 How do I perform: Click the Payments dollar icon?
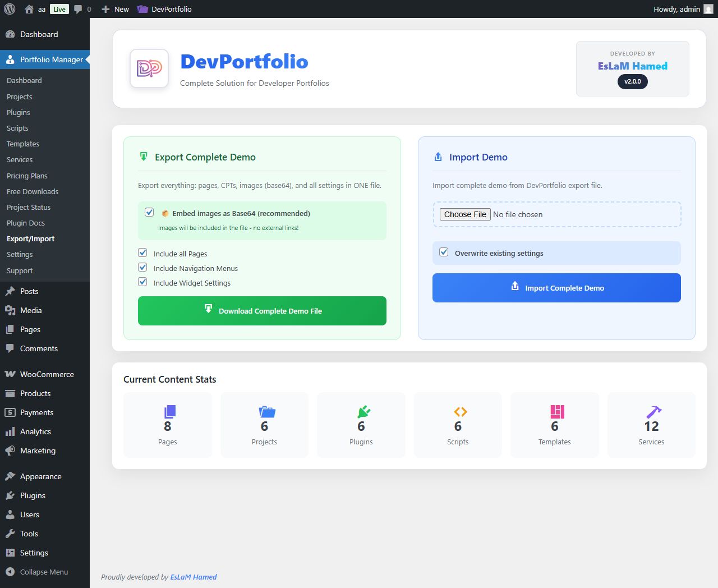coord(10,412)
